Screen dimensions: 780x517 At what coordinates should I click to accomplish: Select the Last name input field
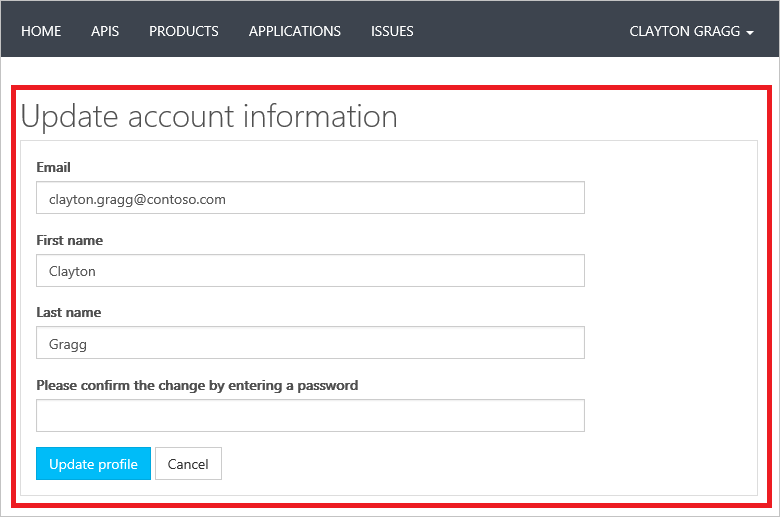(x=310, y=343)
